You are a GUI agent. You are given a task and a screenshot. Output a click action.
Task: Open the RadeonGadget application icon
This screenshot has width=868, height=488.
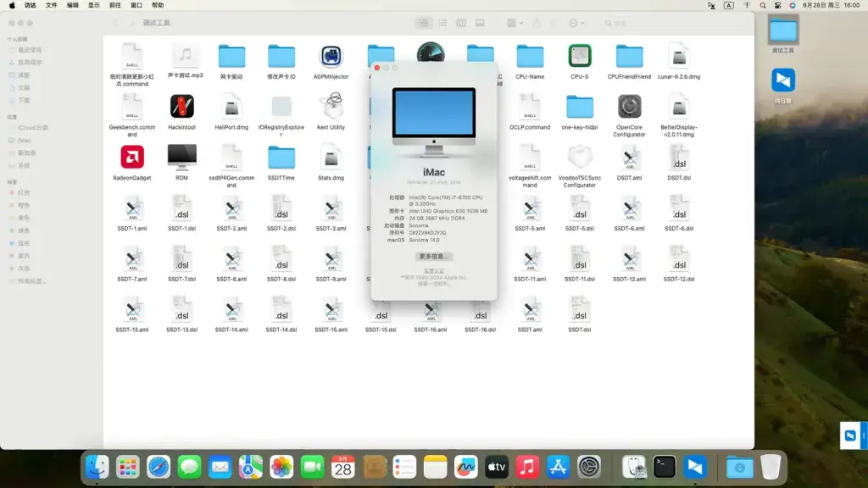tap(132, 157)
